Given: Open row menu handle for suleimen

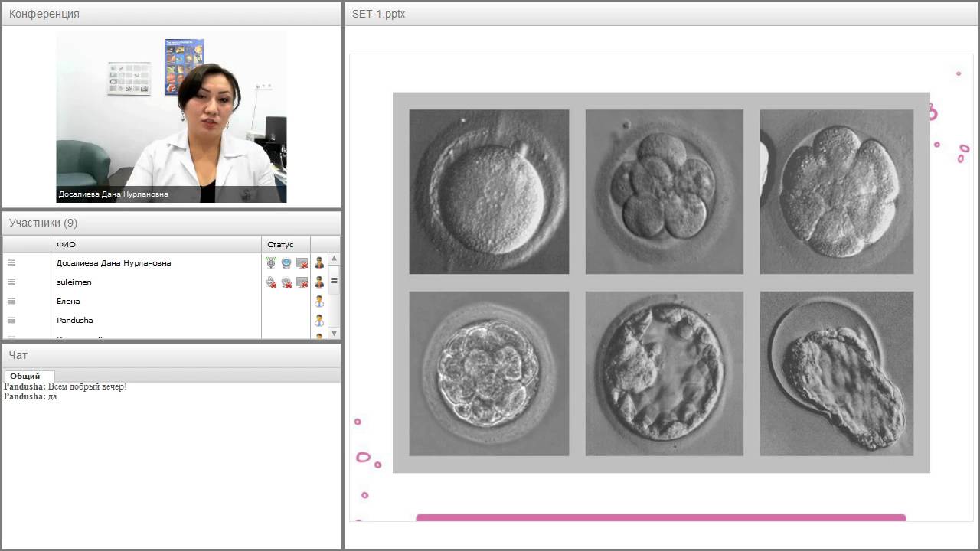Looking at the screenshot, I should [11, 282].
